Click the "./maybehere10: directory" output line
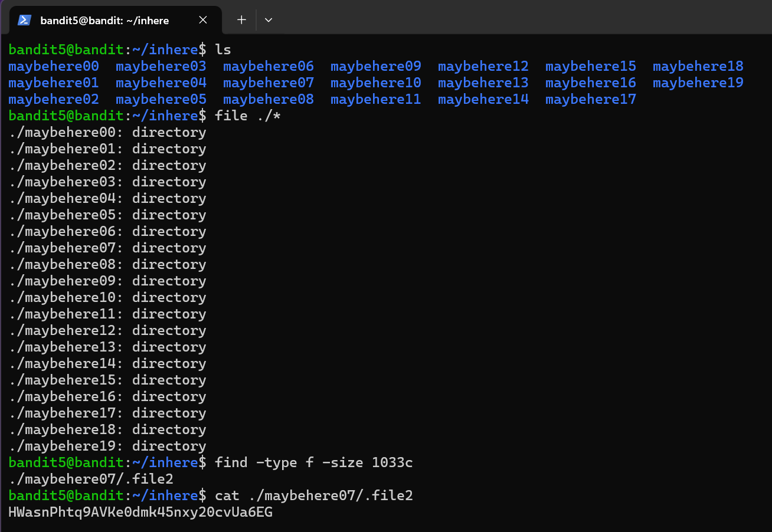772x532 pixels. tap(107, 297)
